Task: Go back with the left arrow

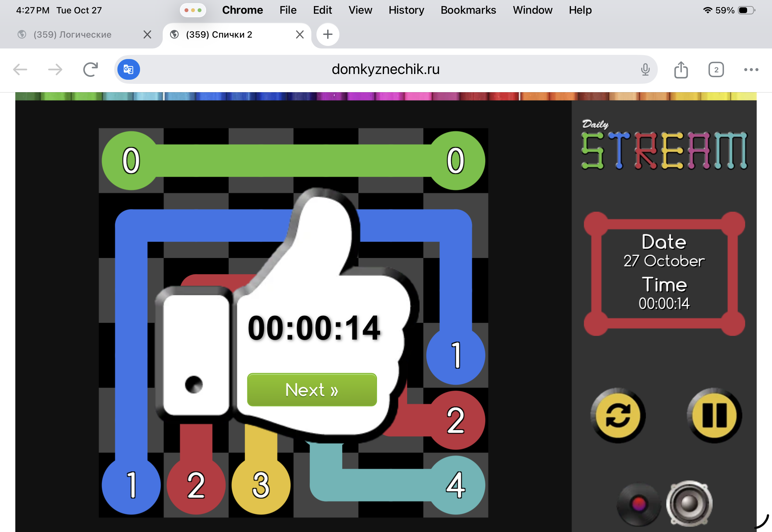Action: click(x=20, y=69)
